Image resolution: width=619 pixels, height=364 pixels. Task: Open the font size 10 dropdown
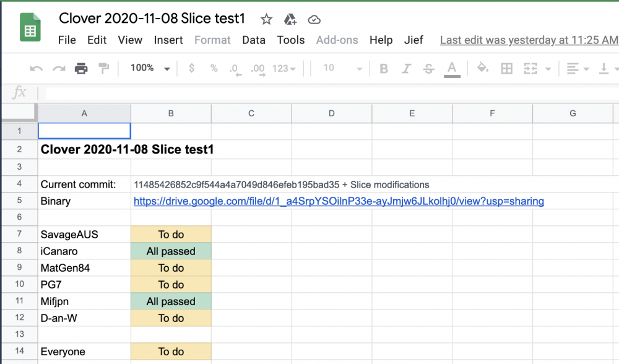343,68
